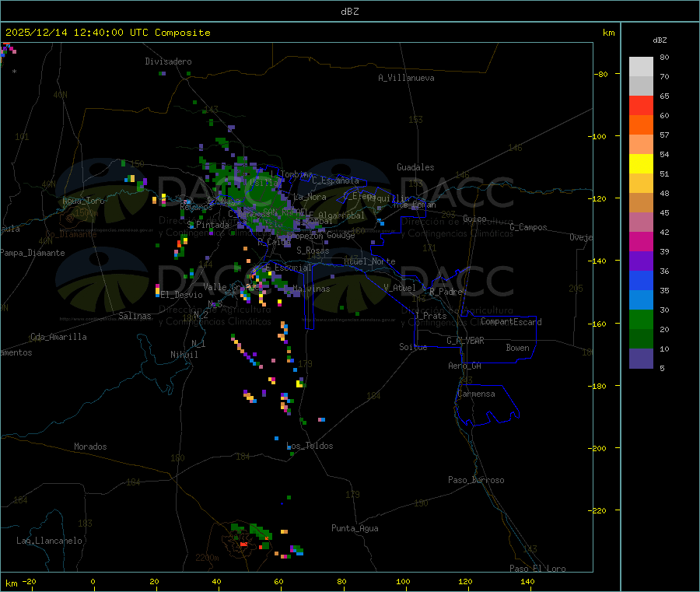Viewport: 700px width, 592px height.
Task: Click the Nihuil location label
Action: click(184, 355)
